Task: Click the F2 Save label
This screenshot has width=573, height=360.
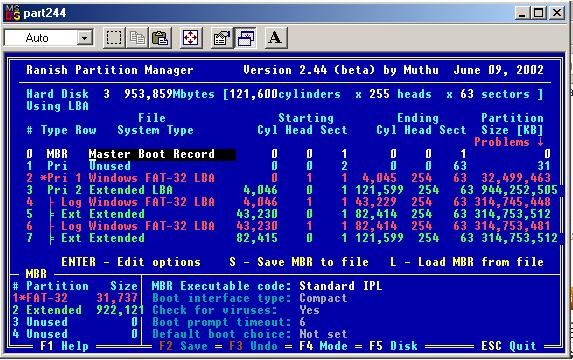Action: click(x=183, y=346)
